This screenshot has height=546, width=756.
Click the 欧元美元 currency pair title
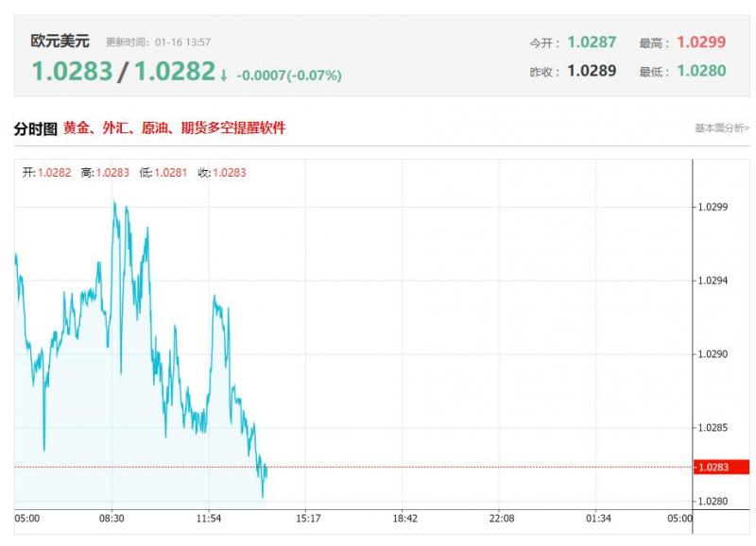point(60,41)
